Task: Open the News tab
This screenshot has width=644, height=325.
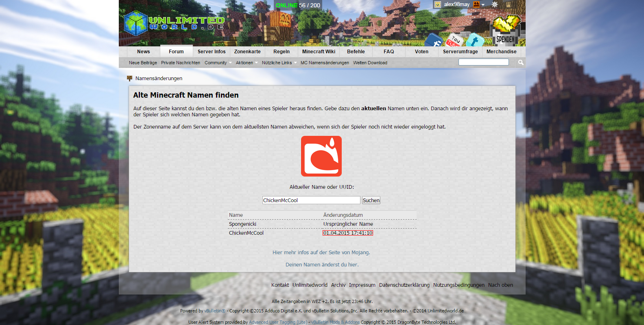Action: 144,52
